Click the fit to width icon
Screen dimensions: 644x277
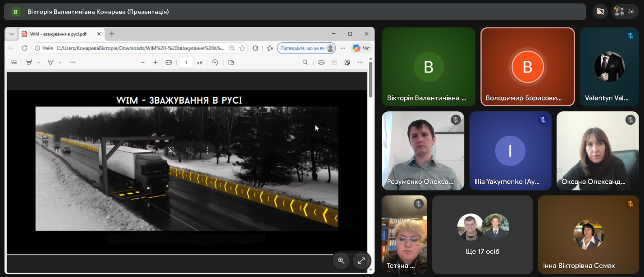(169, 63)
